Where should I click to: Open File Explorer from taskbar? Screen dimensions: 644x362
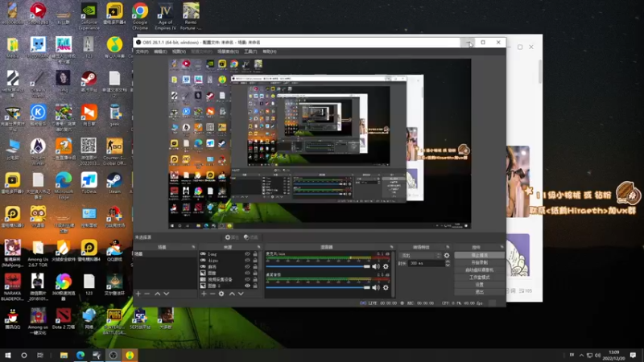pyautogui.click(x=64, y=356)
